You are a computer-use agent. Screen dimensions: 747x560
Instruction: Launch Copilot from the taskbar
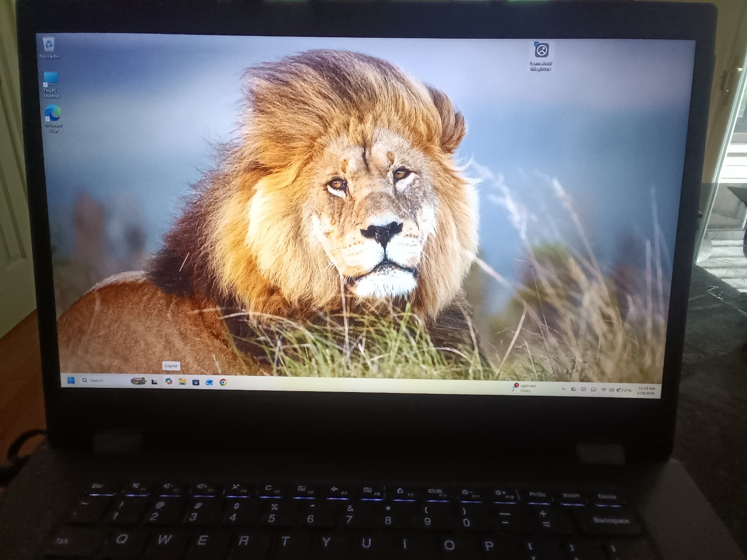click(x=169, y=381)
